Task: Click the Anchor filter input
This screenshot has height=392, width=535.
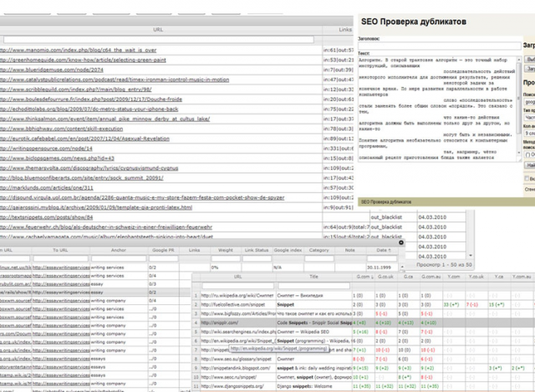Action: pos(119,258)
